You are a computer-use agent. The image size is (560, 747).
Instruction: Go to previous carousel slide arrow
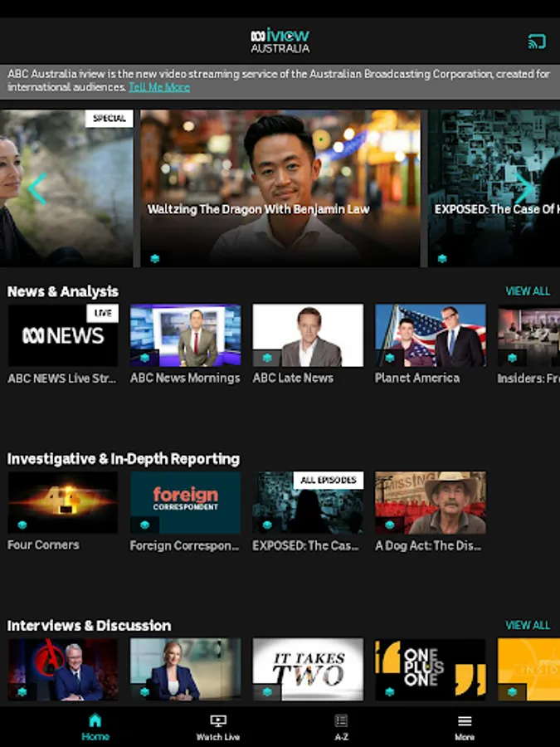[37, 188]
